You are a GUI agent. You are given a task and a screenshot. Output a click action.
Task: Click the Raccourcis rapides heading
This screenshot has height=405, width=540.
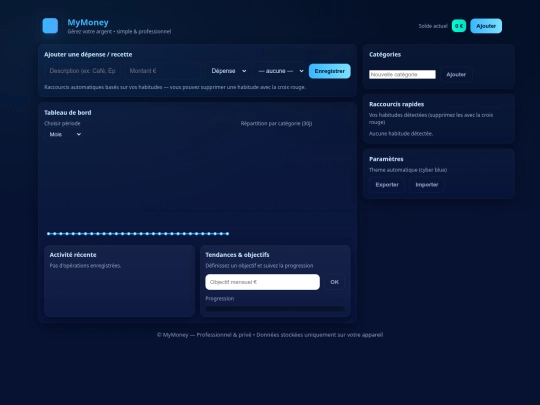(x=396, y=104)
